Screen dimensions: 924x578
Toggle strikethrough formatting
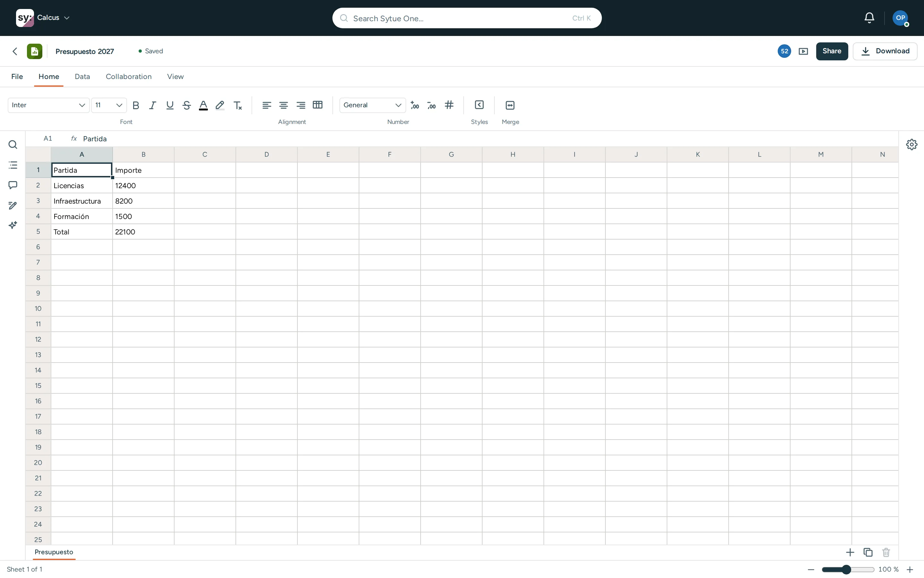(187, 105)
